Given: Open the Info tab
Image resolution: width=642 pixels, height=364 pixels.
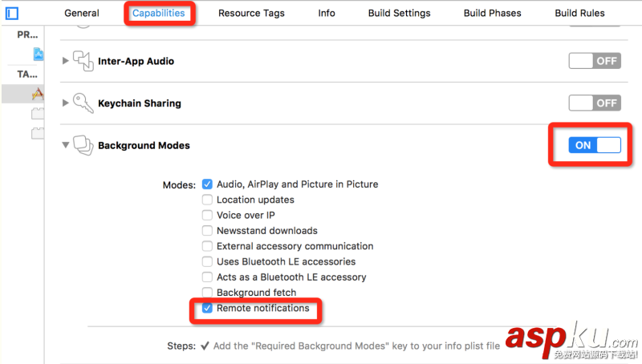Looking at the screenshot, I should click(327, 13).
